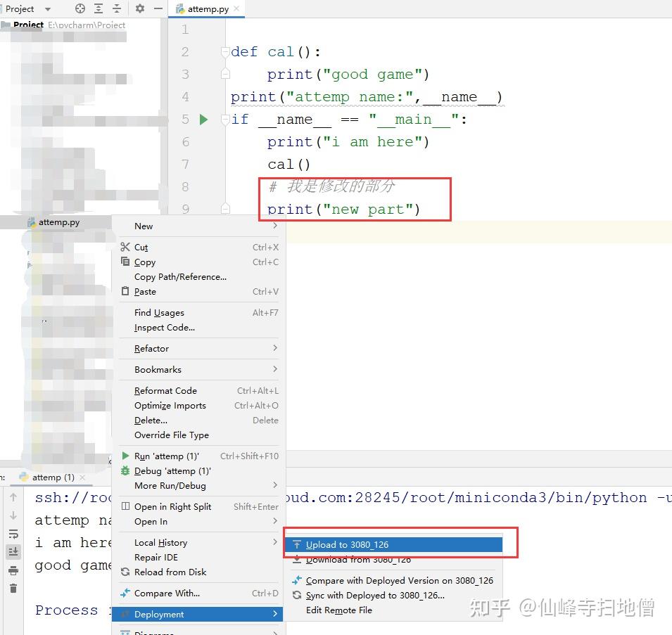Click the run arrow next to line 5
Viewport: 672px width, 635px height.
(x=203, y=120)
